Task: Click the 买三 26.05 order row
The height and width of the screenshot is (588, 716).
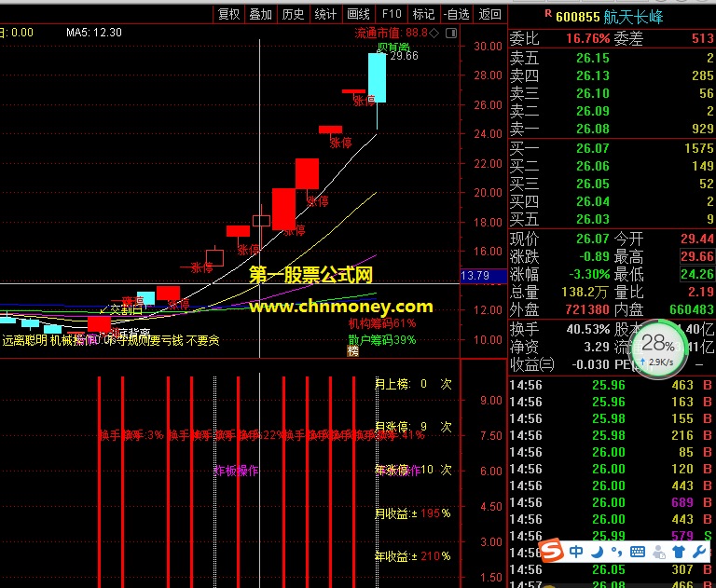Action: [612, 184]
